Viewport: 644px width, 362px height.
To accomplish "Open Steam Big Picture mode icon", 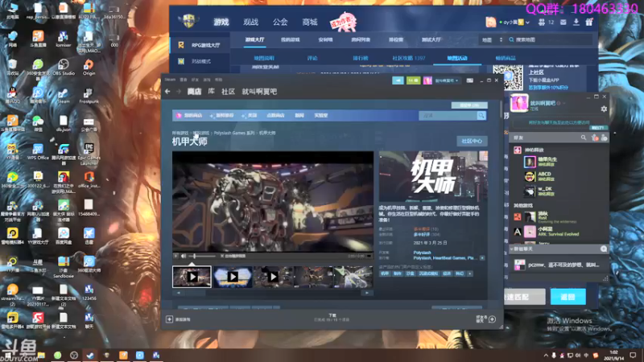I will pyautogui.click(x=470, y=80).
